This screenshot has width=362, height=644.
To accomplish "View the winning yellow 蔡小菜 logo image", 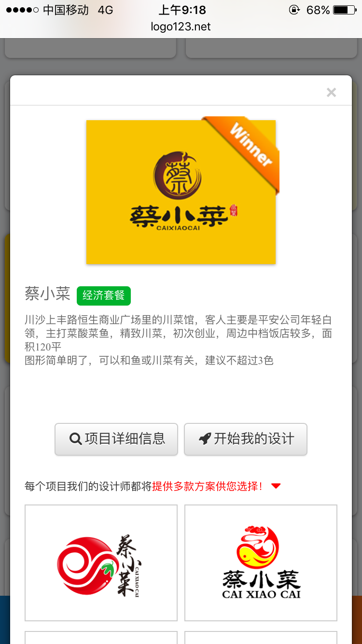I will click(x=181, y=192).
